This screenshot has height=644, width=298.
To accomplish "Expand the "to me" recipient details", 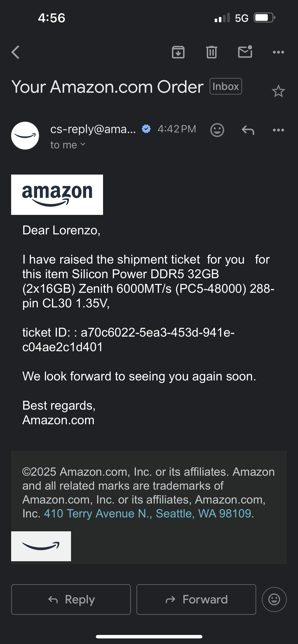I will tap(68, 145).
